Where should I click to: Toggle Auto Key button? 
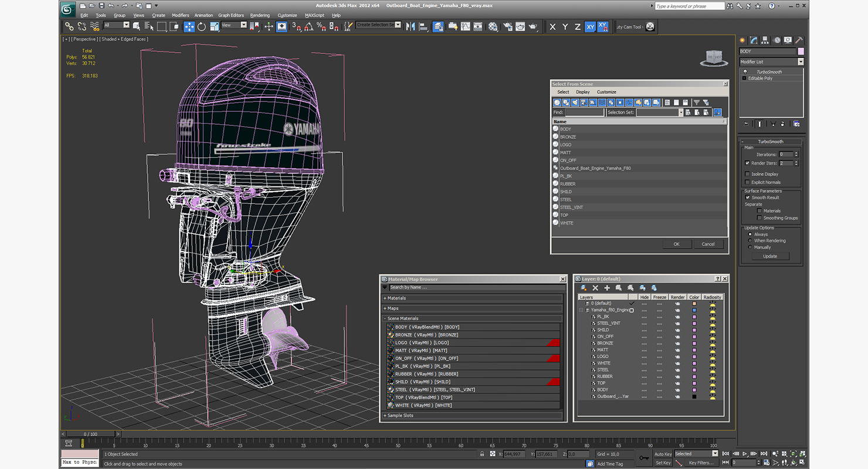pyautogui.click(x=663, y=454)
